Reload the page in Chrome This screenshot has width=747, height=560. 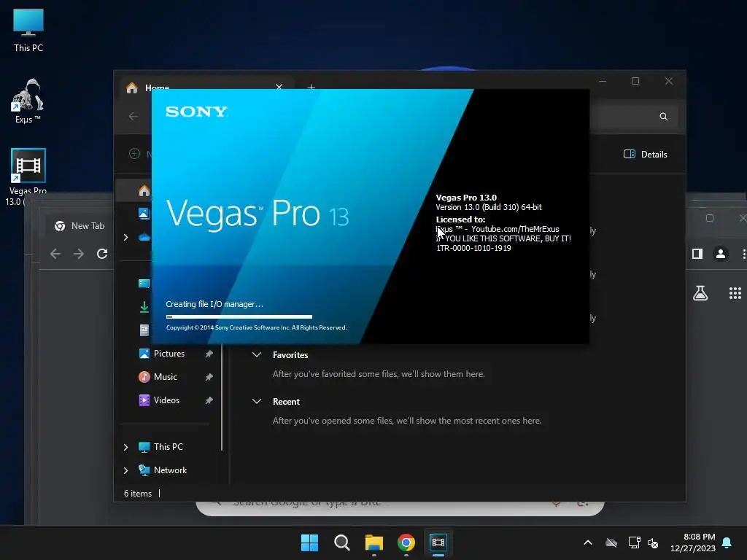coord(102,254)
